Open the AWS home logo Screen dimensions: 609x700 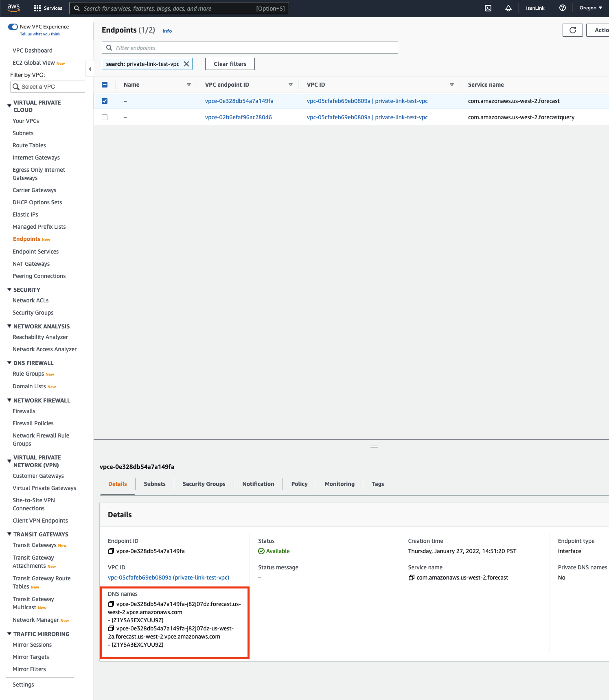[13, 8]
